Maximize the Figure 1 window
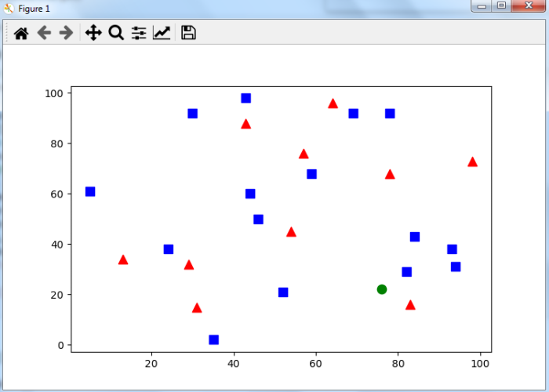The image size is (549, 392). point(501,5)
